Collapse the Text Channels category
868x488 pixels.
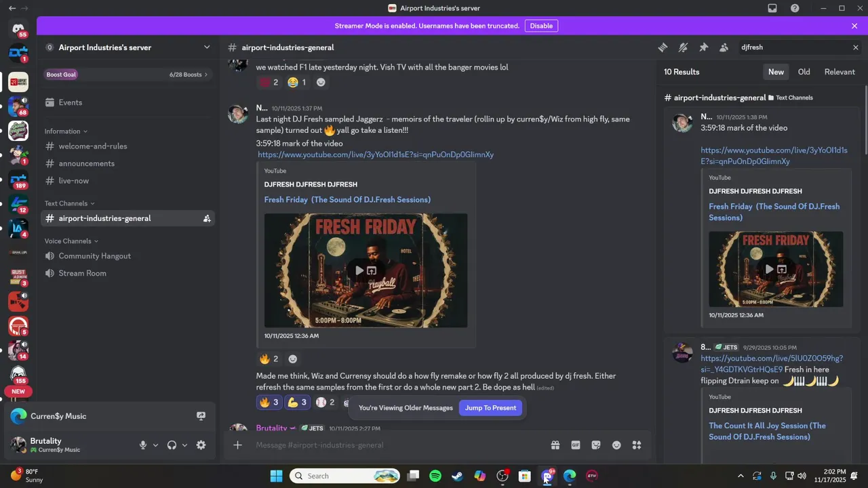pos(70,203)
